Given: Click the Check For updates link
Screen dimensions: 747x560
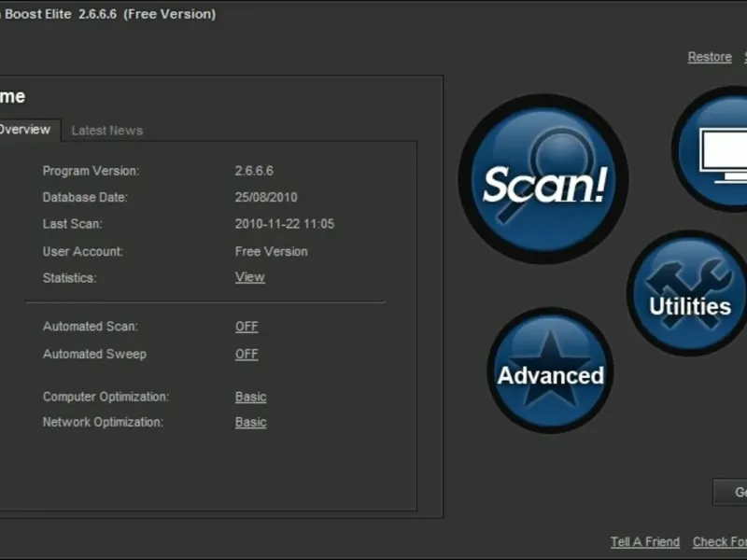Looking at the screenshot, I should [x=719, y=542].
